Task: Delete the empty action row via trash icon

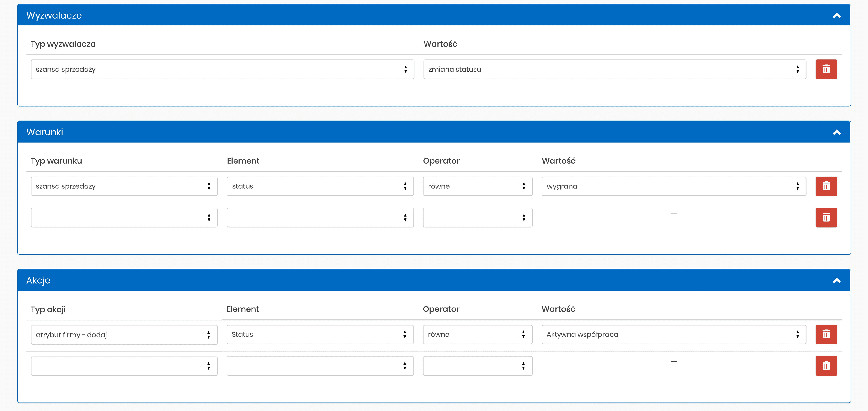Action: (x=826, y=366)
